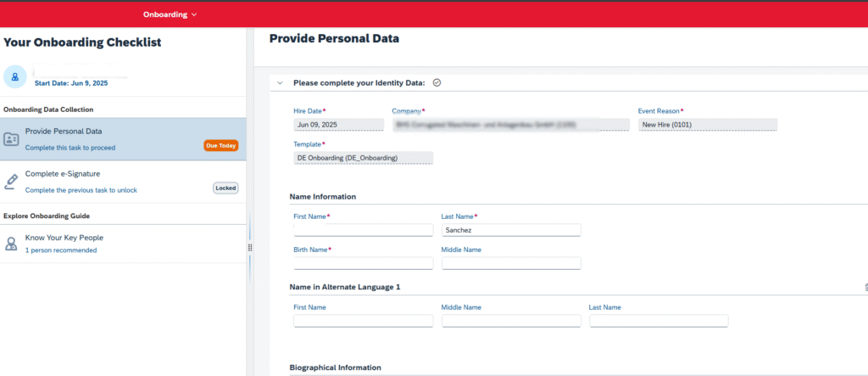Open the 1 person recommended link

click(x=61, y=250)
